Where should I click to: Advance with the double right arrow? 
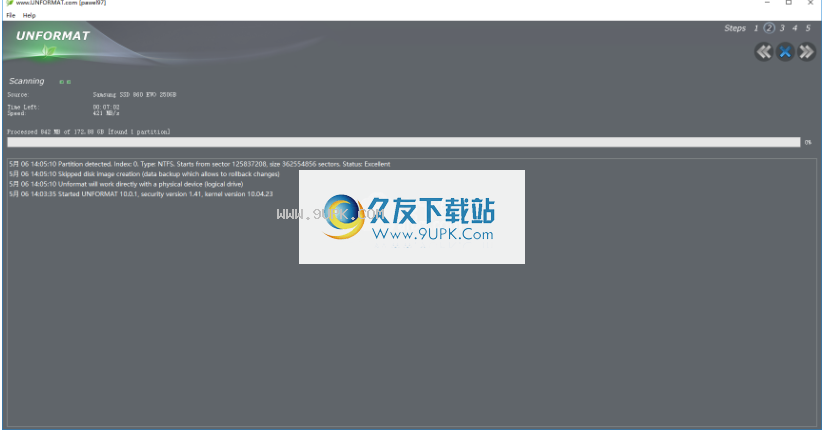tap(807, 52)
